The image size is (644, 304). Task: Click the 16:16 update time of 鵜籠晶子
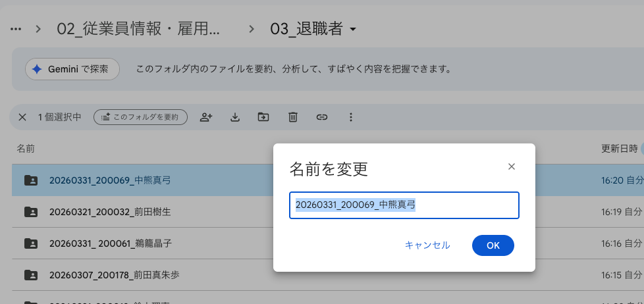613,243
